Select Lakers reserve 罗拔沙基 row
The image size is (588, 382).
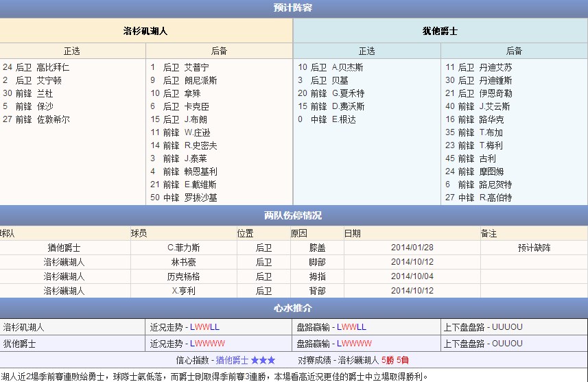pyautogui.click(x=184, y=198)
